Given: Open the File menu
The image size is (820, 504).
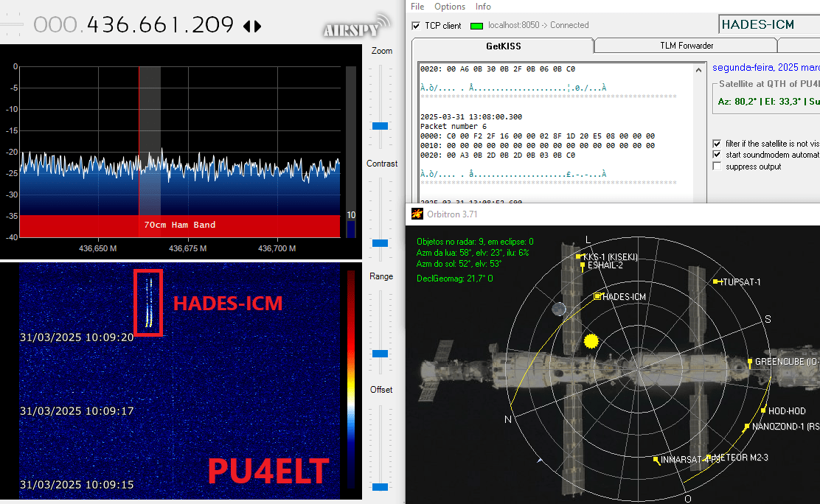Looking at the screenshot, I should (x=417, y=7).
